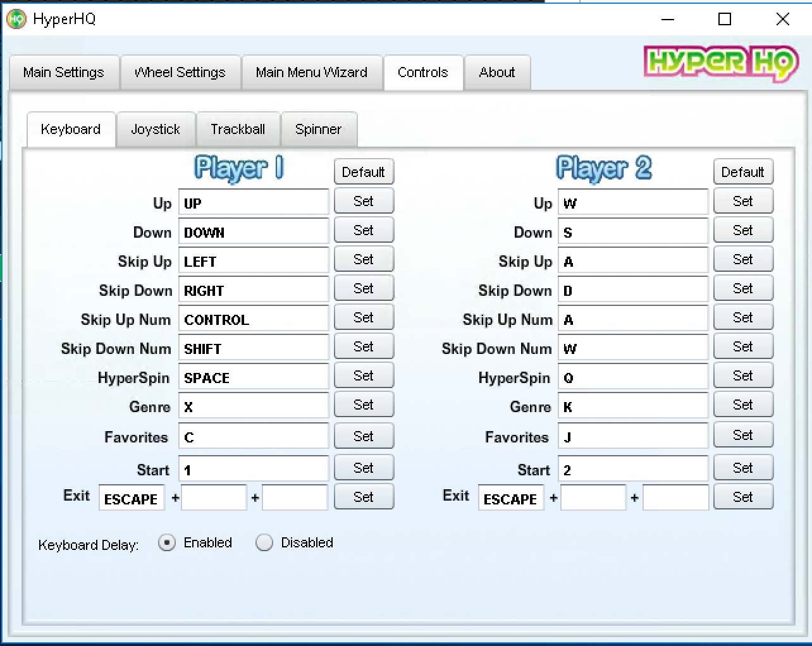Viewport: 812px width, 646px height.
Task: Click Player 1 field showing SHIFT
Action: pos(254,348)
